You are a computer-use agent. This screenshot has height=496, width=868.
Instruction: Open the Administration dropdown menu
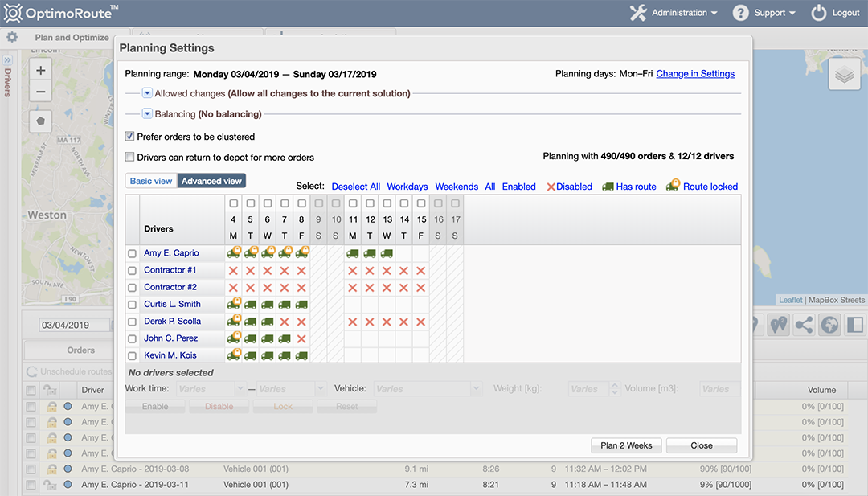(x=674, y=13)
